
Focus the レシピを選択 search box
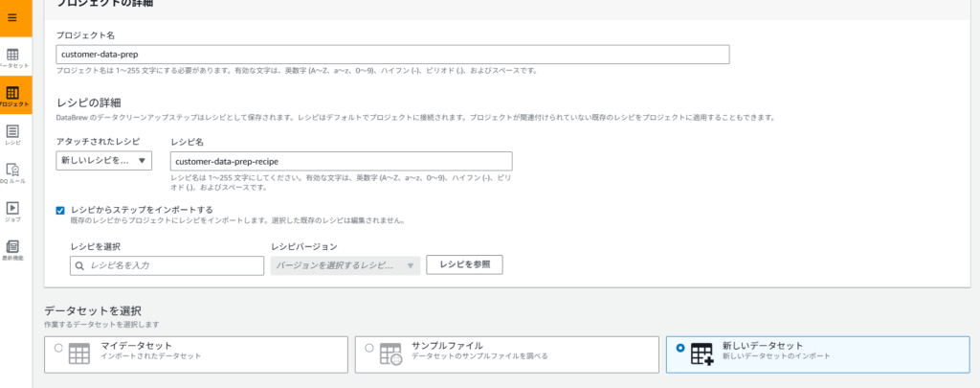pyautogui.click(x=174, y=265)
